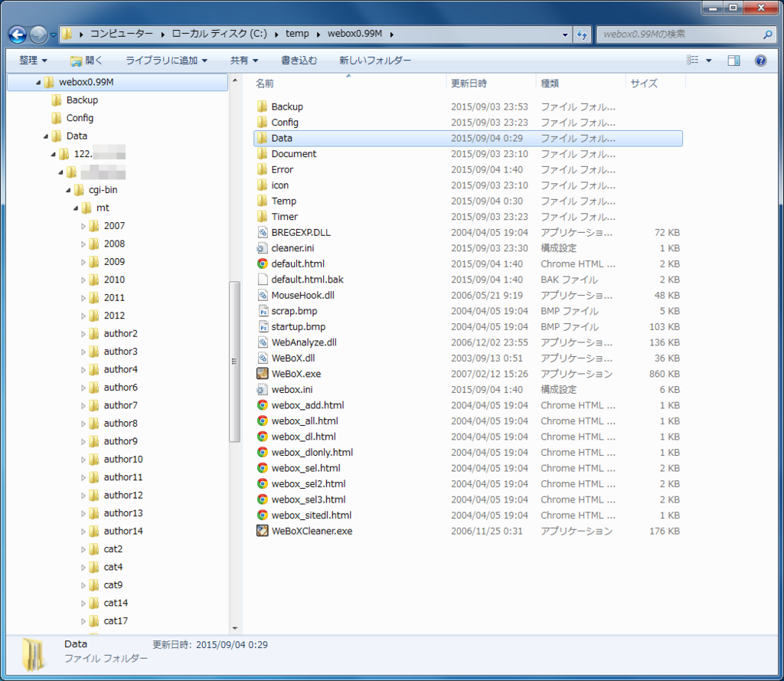The image size is (784, 681).
Task: Click the default.html.bak blank file icon
Action: [262, 279]
